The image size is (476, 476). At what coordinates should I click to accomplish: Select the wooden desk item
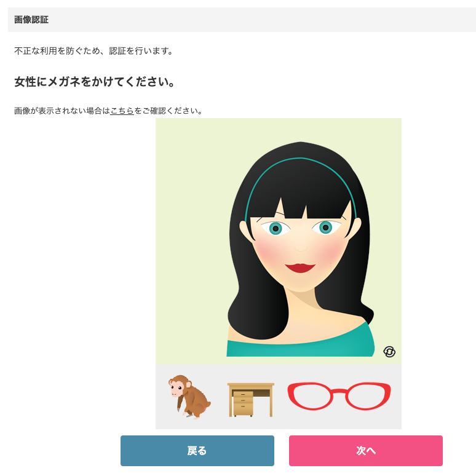click(x=251, y=400)
